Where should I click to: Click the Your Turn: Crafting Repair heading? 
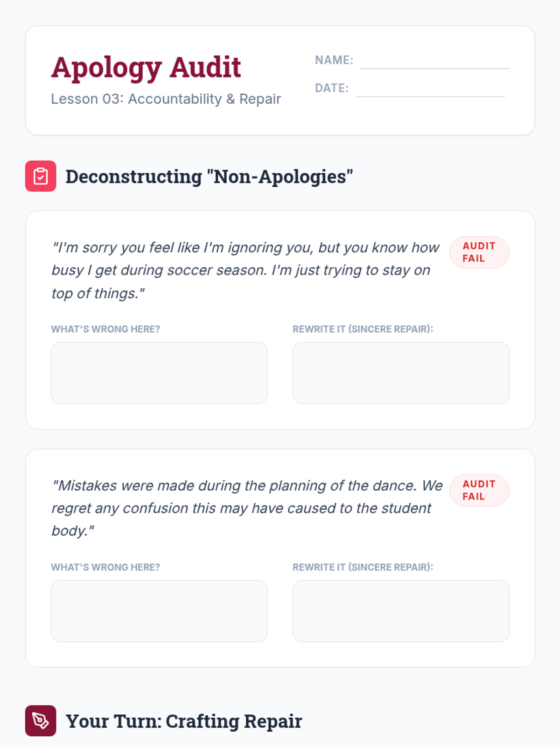[x=184, y=721]
